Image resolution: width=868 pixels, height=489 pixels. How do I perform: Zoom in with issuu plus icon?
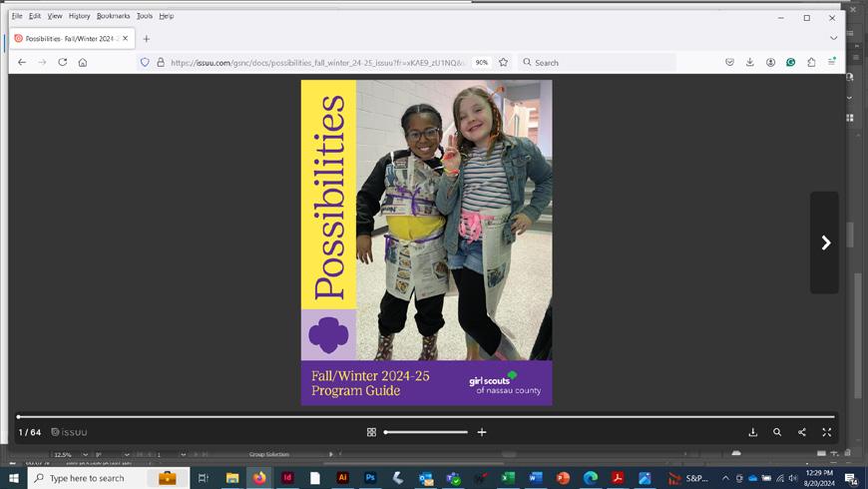[x=482, y=432]
